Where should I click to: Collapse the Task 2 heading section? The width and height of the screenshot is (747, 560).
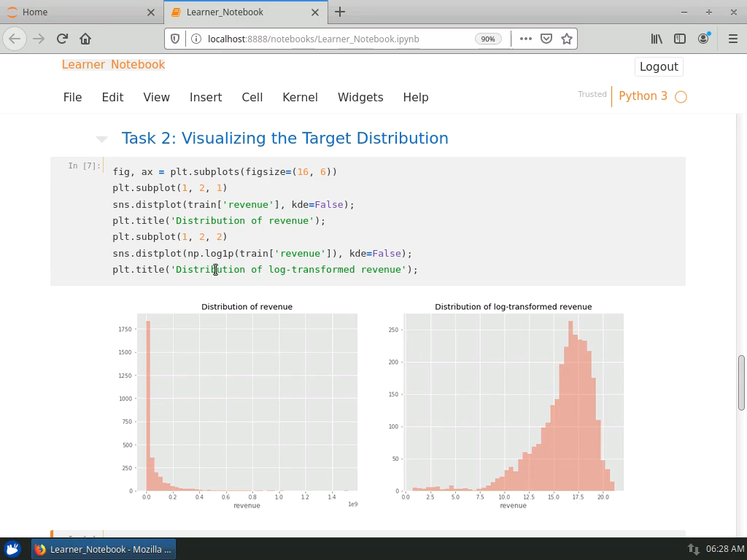(x=101, y=139)
